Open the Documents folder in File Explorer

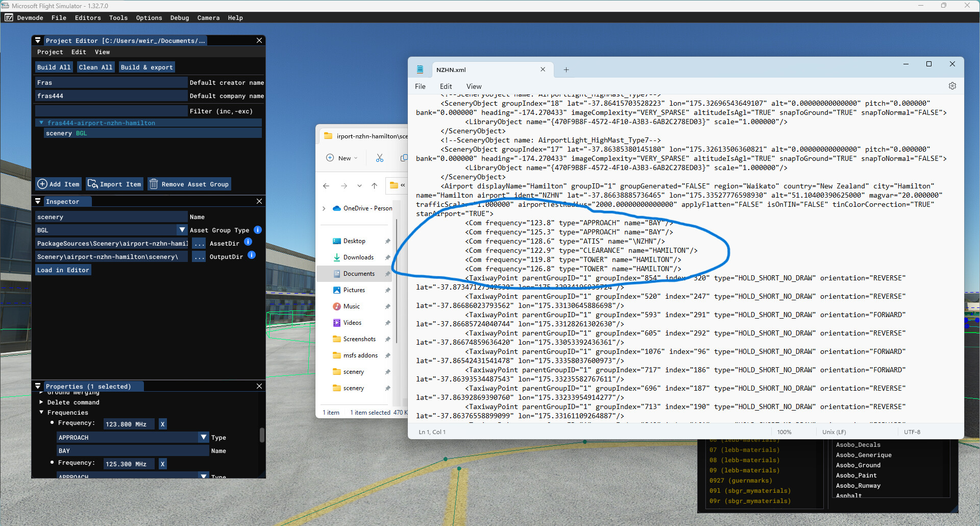tap(359, 274)
